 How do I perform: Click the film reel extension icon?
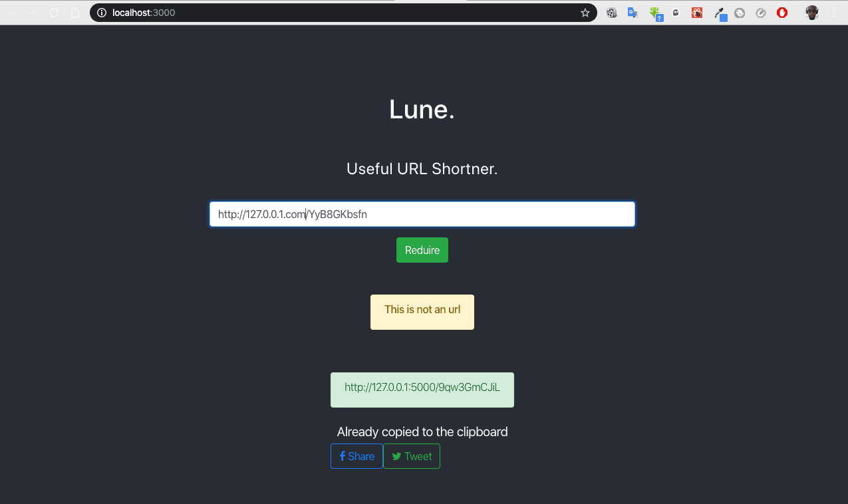pyautogui.click(x=611, y=12)
